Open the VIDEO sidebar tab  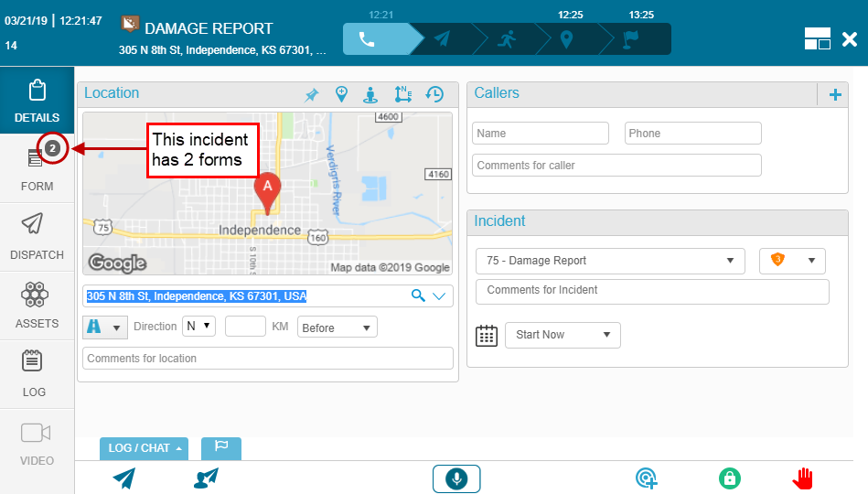pos(38,443)
